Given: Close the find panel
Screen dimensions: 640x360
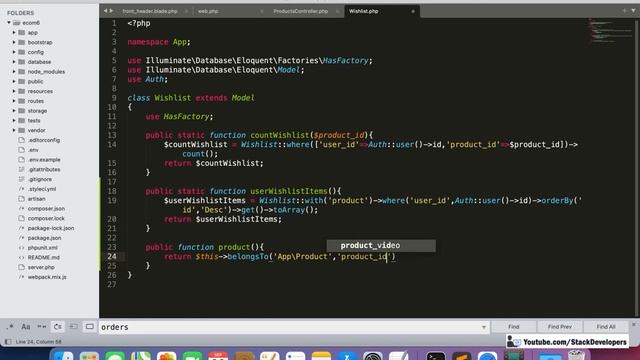Looking at the screenshot, I should click(634, 324).
